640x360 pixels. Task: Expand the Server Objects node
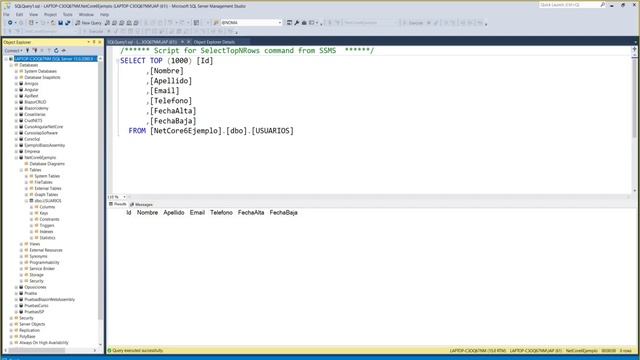click(11, 324)
